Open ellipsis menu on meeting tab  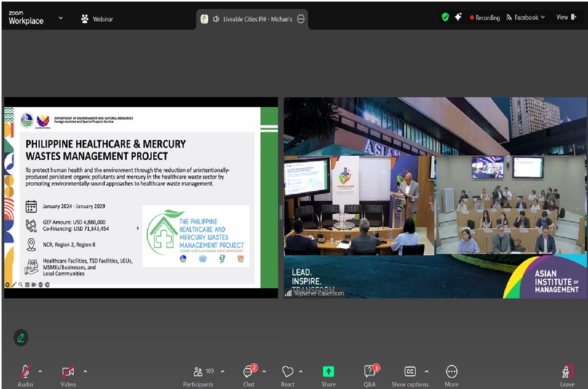[x=301, y=19]
